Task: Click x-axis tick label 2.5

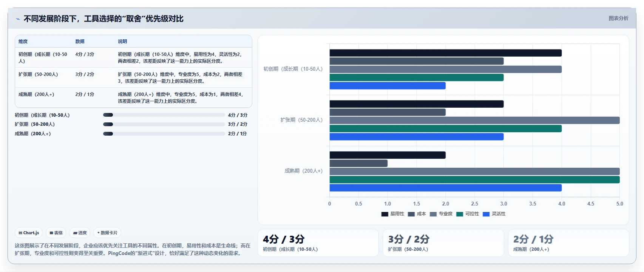Action: 475,204
